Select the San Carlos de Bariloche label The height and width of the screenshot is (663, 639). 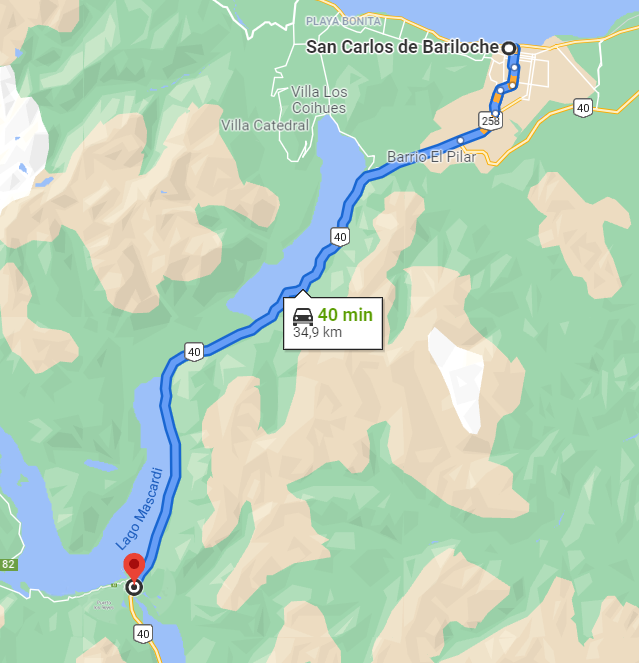[402, 47]
